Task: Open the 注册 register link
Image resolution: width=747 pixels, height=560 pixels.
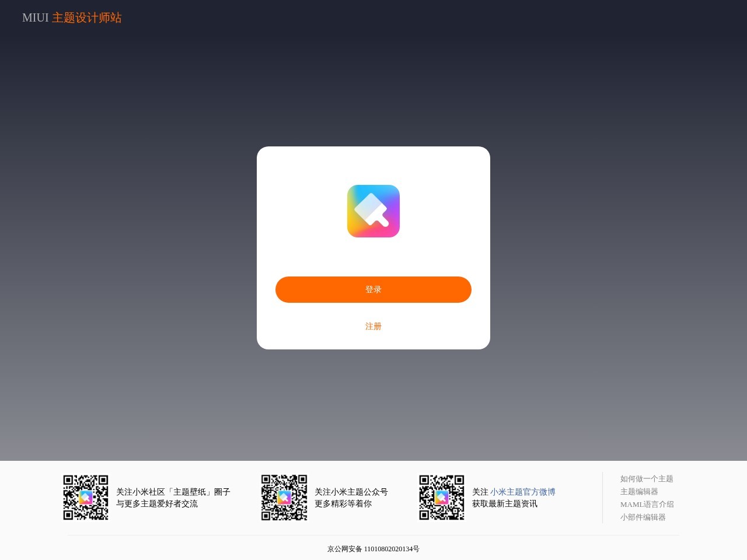Action: 373,326
